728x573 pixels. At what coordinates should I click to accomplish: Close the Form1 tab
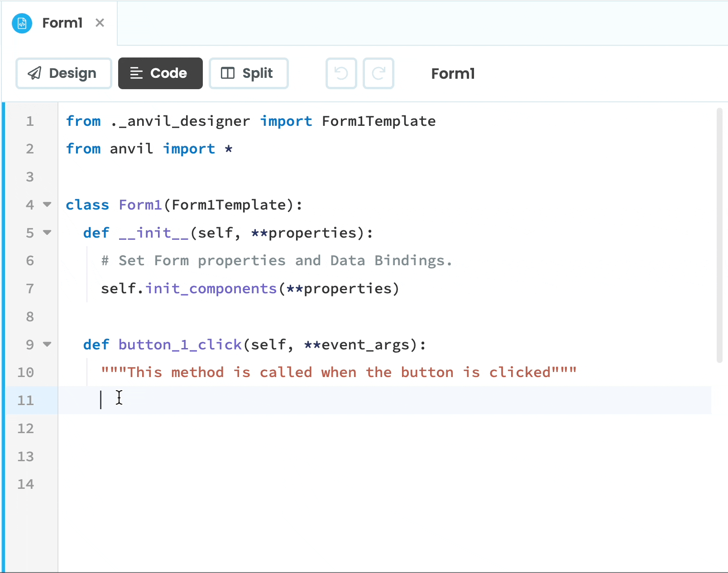[x=100, y=23]
